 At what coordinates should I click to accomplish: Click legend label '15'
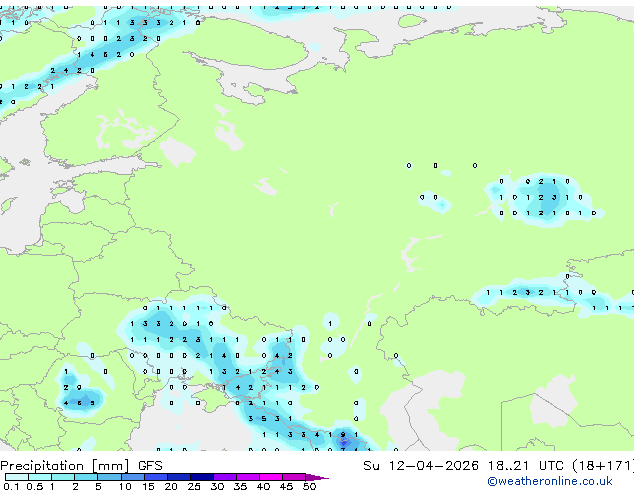148,486
